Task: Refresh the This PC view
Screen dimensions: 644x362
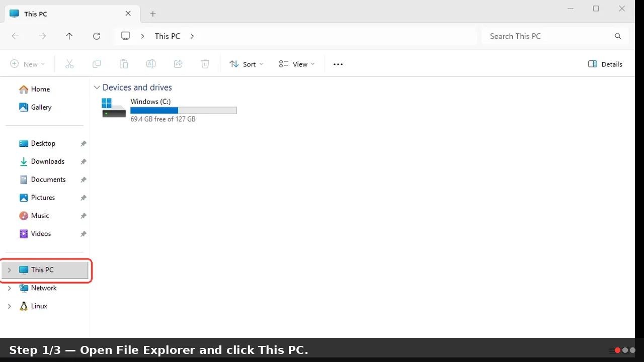Action: 97,36
